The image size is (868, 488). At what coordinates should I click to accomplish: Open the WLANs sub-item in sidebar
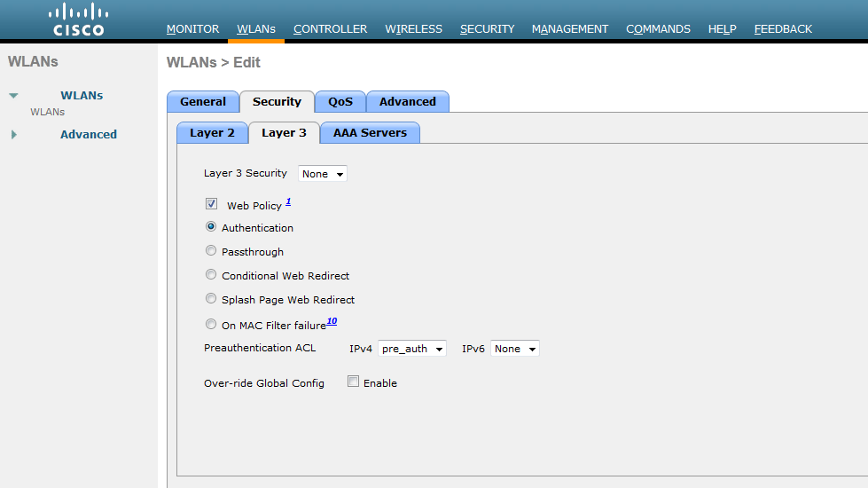48,112
